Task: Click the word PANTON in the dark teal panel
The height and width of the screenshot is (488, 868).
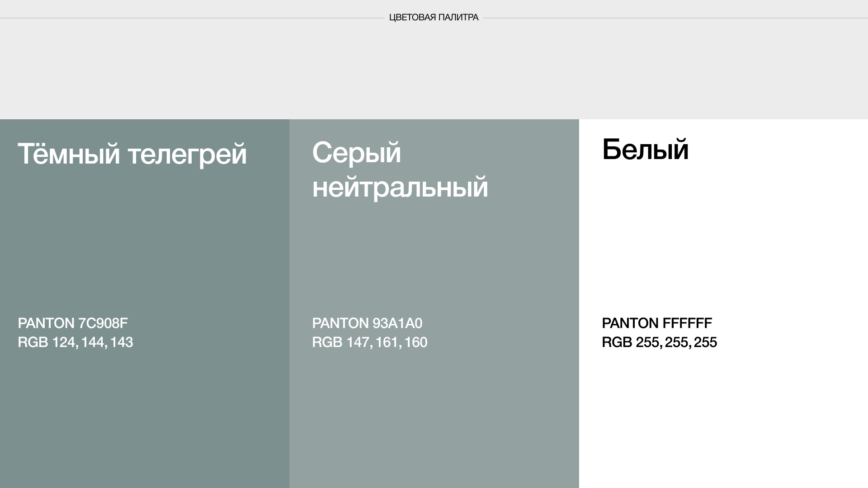Action: (46, 323)
